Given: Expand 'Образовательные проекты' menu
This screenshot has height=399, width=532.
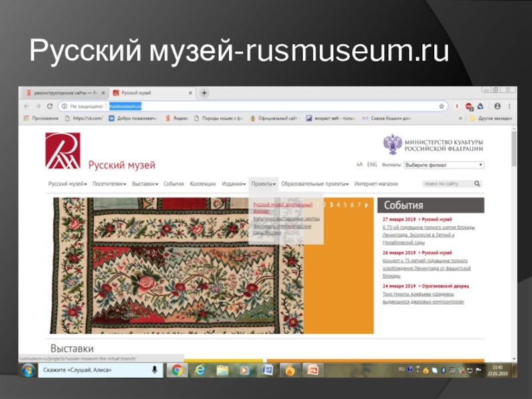Looking at the screenshot, I should coord(315,184).
